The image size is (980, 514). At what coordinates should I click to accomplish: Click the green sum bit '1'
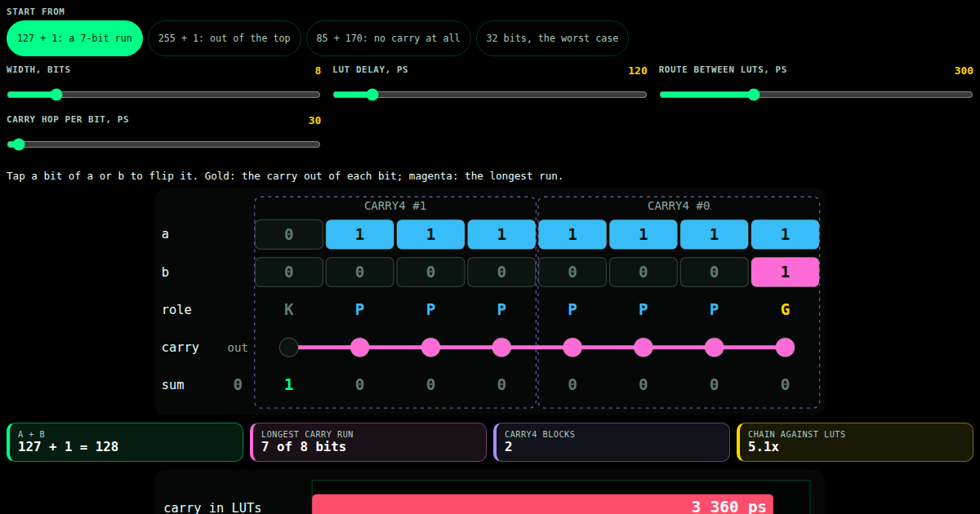point(289,384)
